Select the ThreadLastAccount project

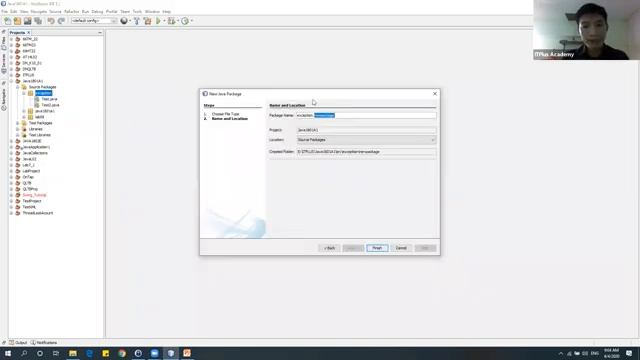pos(38,213)
